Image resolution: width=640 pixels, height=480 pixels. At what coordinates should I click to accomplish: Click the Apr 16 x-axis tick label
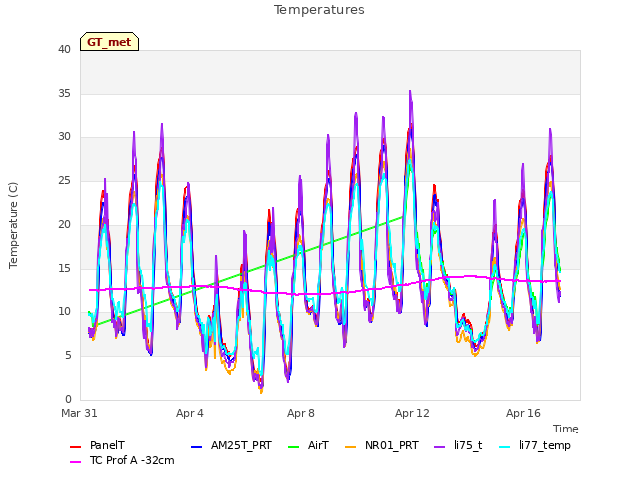[x=523, y=413]
